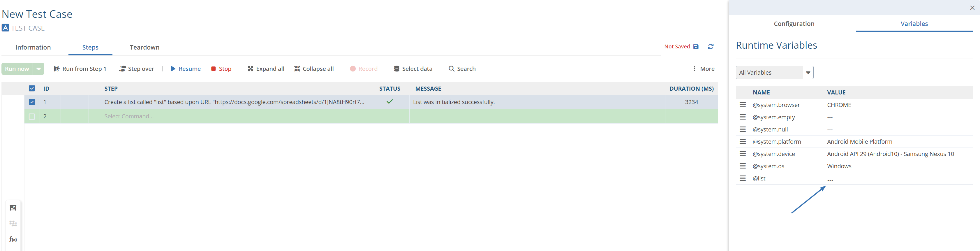Click the refresh icon in the header
This screenshot has height=251, width=980.
(711, 46)
